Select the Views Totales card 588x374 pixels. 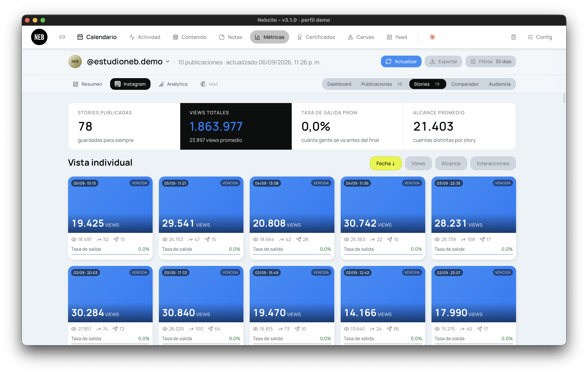pyautogui.click(x=236, y=126)
